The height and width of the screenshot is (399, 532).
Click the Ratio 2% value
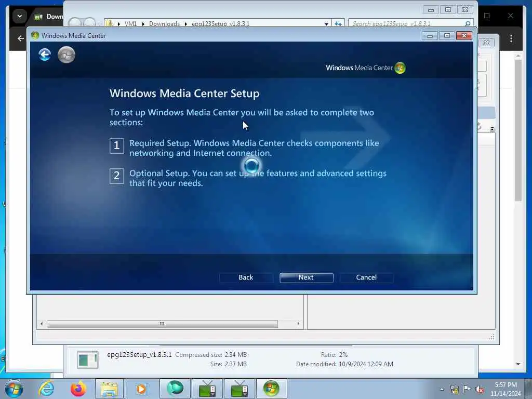click(x=343, y=354)
